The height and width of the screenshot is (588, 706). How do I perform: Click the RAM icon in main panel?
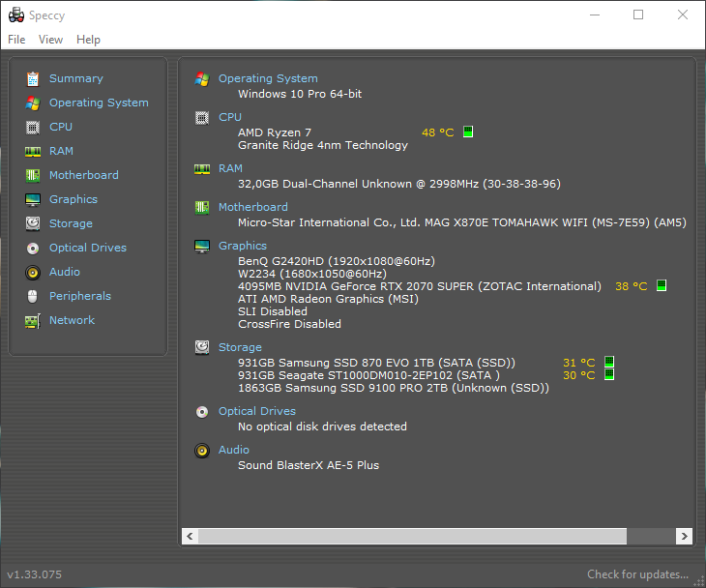(202, 169)
